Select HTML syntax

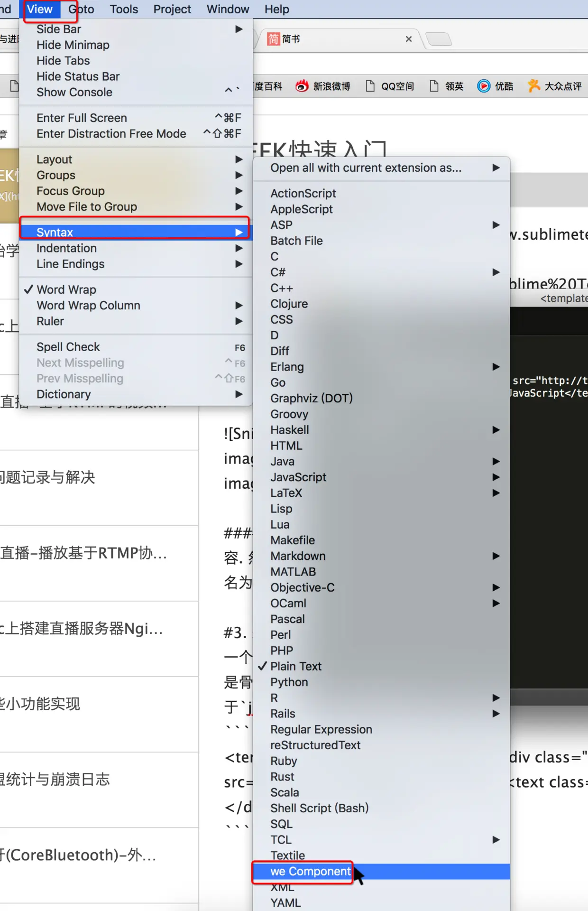click(x=382, y=446)
